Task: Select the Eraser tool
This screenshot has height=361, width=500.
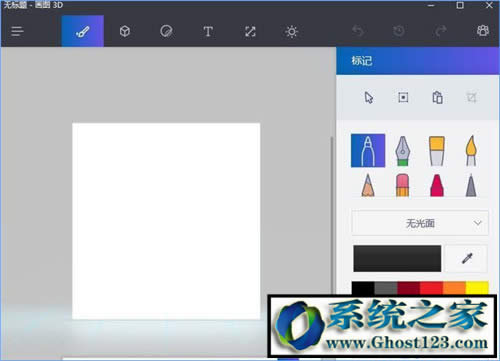Action: pos(403,185)
